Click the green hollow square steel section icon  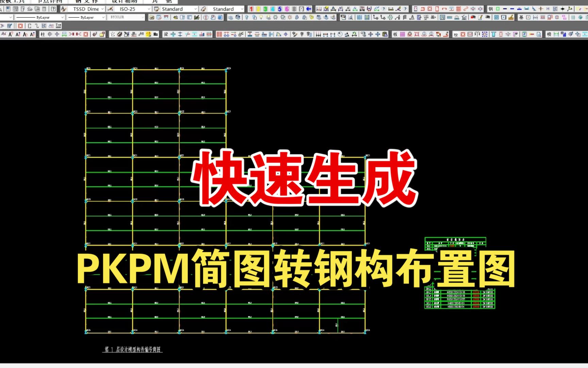click(497, 9)
